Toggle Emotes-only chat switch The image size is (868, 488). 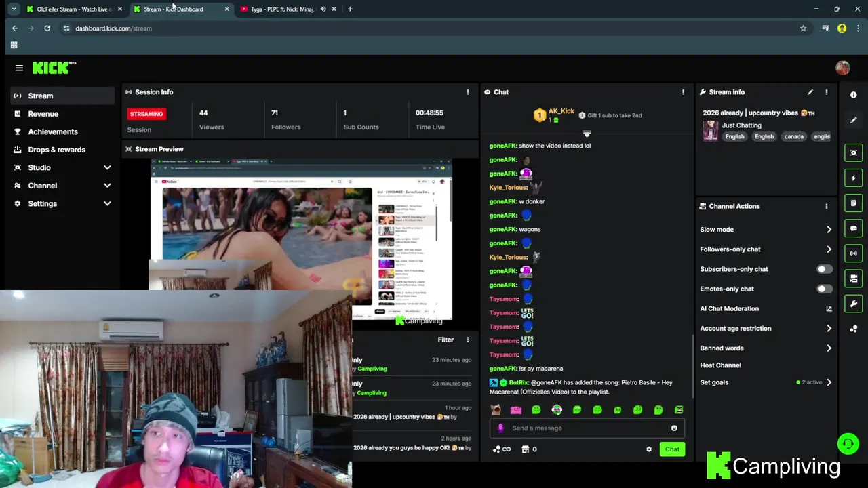(824, 289)
